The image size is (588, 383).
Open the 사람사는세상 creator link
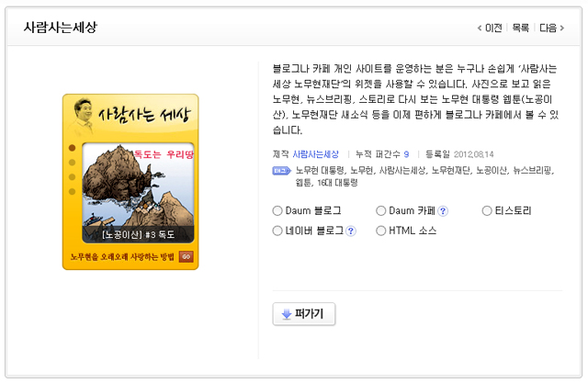click(x=315, y=154)
